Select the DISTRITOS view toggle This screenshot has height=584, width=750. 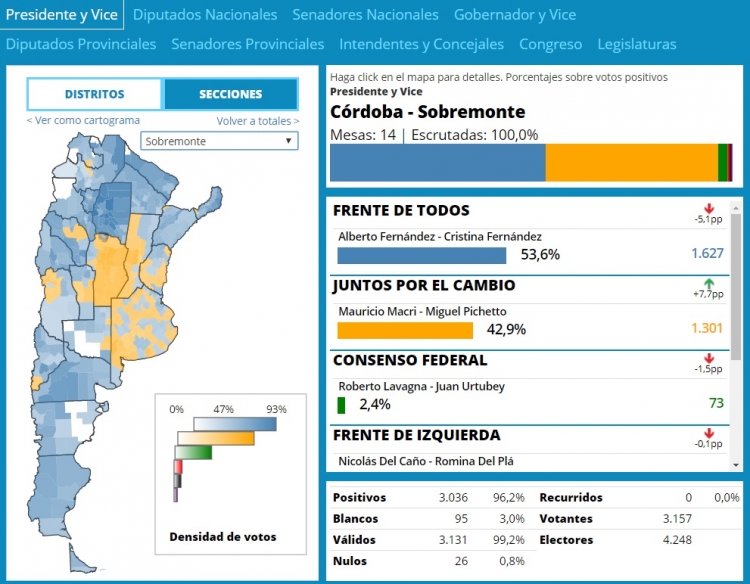click(x=95, y=94)
